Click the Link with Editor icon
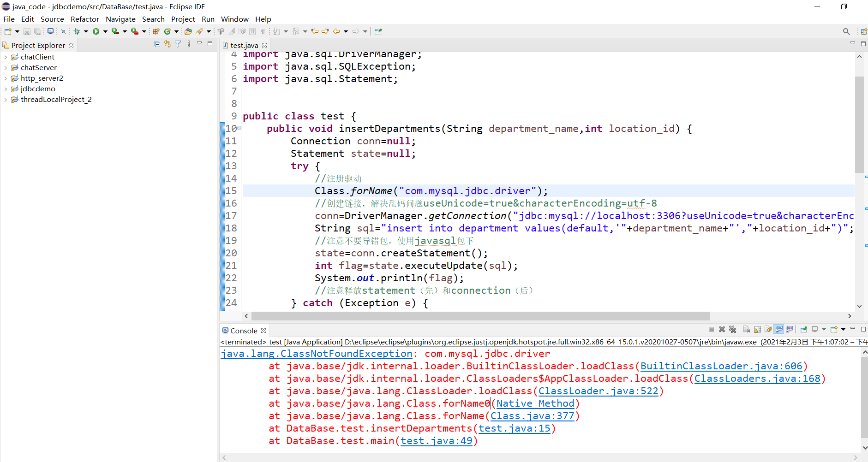The height and width of the screenshot is (462, 868). point(168,44)
